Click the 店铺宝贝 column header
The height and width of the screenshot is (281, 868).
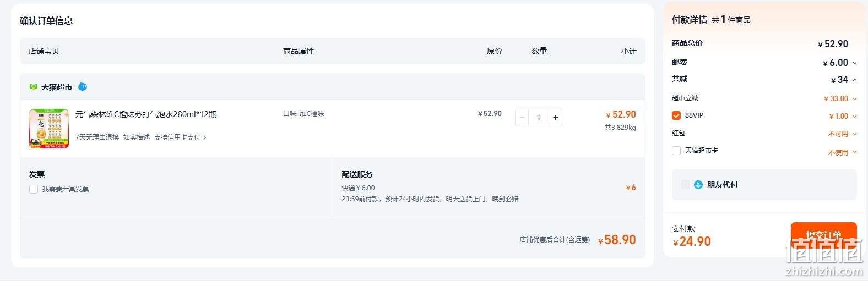[x=44, y=51]
